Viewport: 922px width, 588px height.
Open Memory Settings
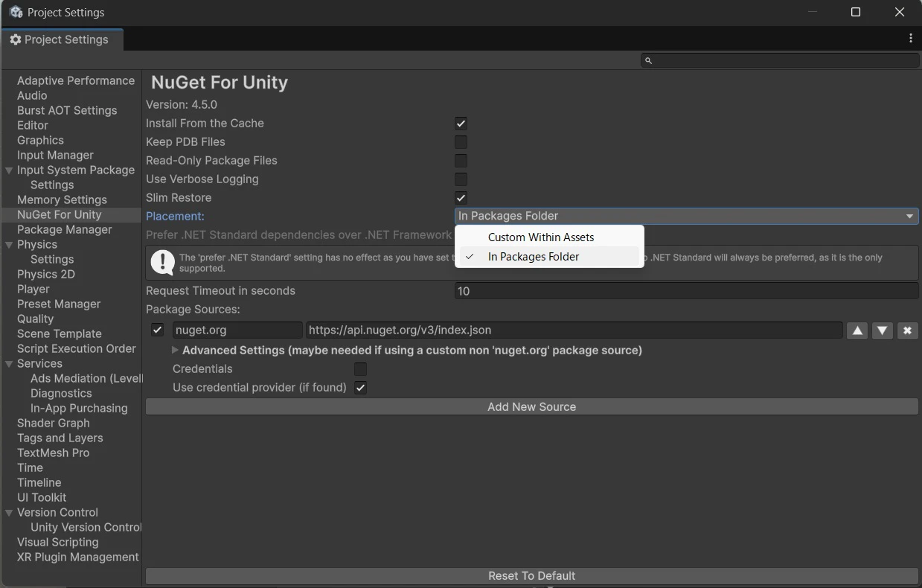coord(62,199)
